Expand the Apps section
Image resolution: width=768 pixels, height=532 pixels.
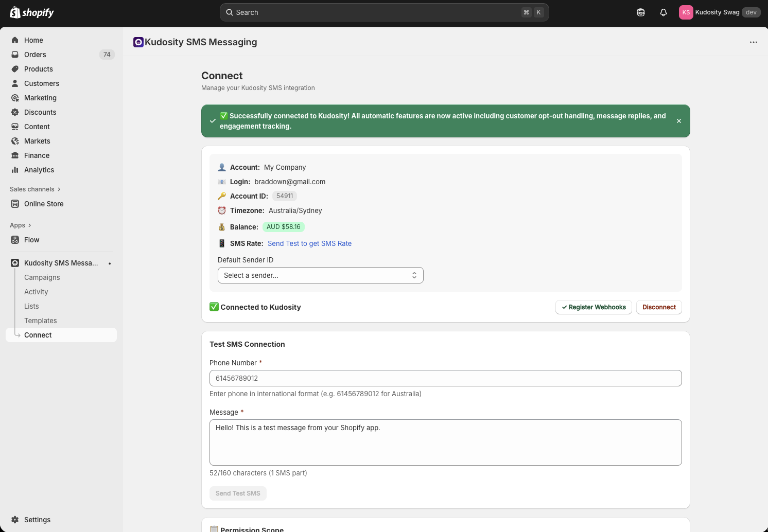tap(21, 225)
